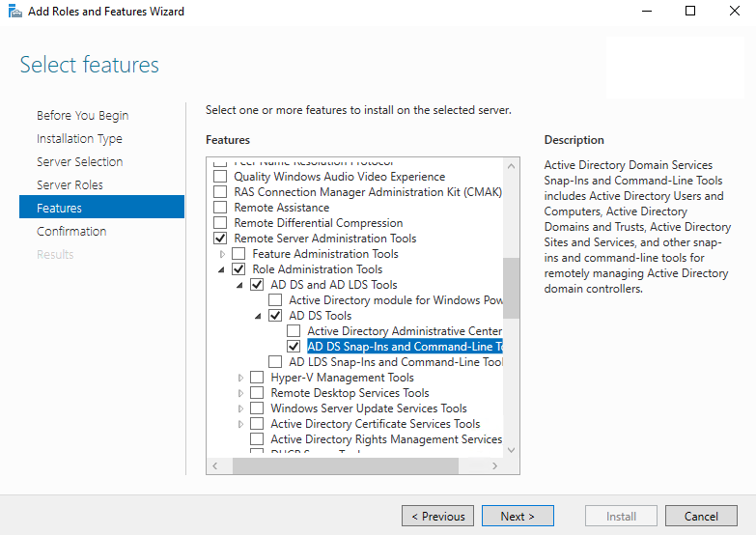Image resolution: width=756 pixels, height=535 pixels.
Task: Select AD LDS Snap-Ins and Command-Line Tools item
Action: pos(396,362)
